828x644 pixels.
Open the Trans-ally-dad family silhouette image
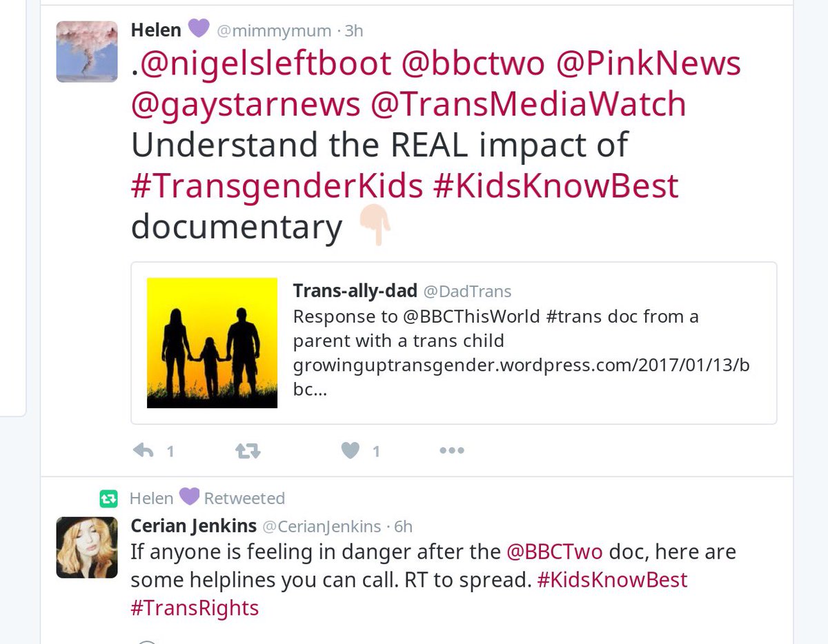[212, 343]
